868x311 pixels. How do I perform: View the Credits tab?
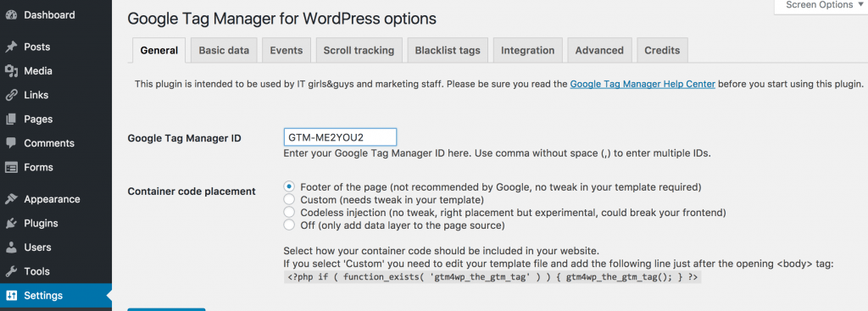pos(662,50)
